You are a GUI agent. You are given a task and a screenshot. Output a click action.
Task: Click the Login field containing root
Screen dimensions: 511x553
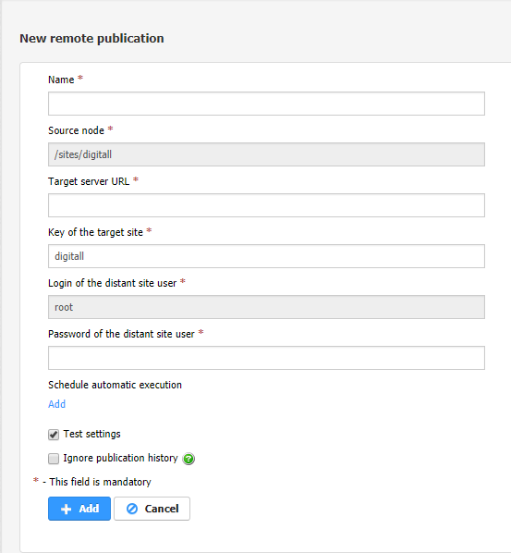(266, 307)
